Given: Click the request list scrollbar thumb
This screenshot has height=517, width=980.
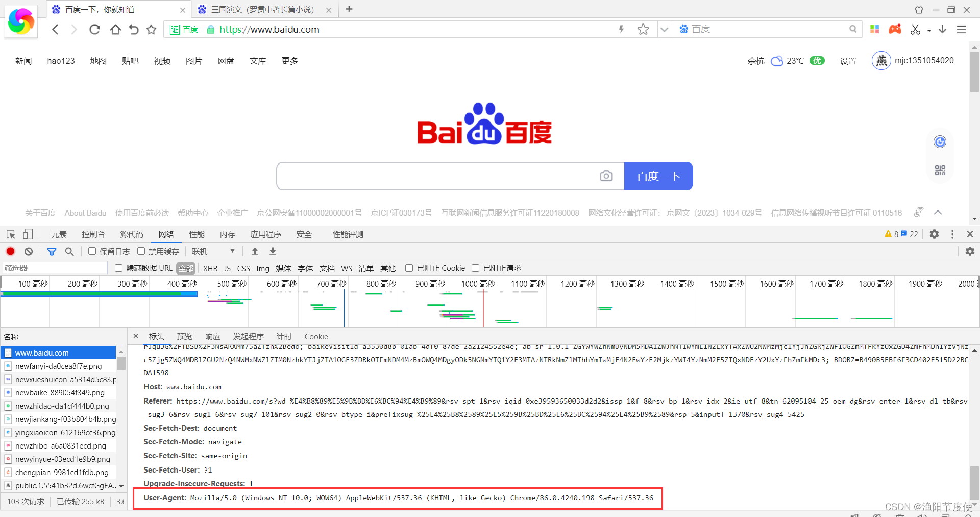Looking at the screenshot, I should coord(121,363).
